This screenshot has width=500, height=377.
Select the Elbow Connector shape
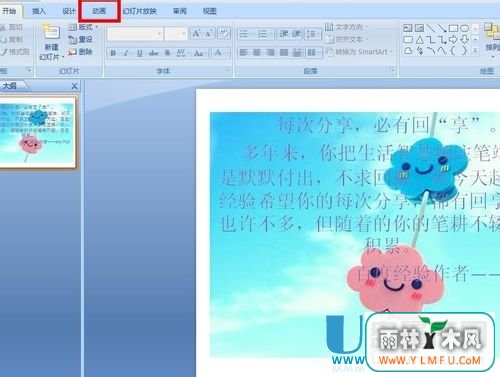tap(430, 40)
